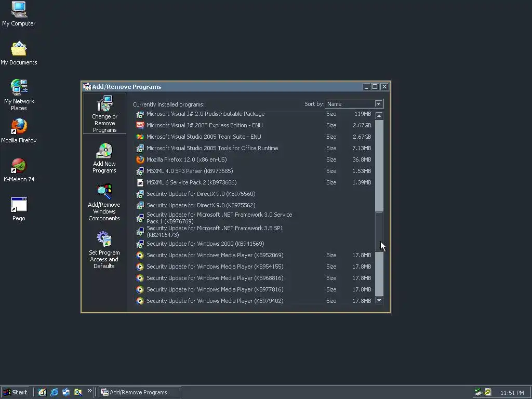Click the 7.13MB size value
The height and width of the screenshot is (399, 532).
(362, 148)
